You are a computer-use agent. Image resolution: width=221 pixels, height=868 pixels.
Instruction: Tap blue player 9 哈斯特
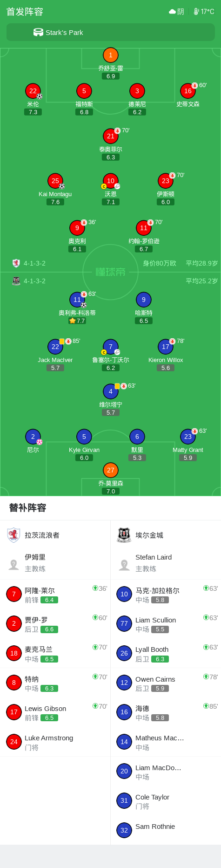143,300
